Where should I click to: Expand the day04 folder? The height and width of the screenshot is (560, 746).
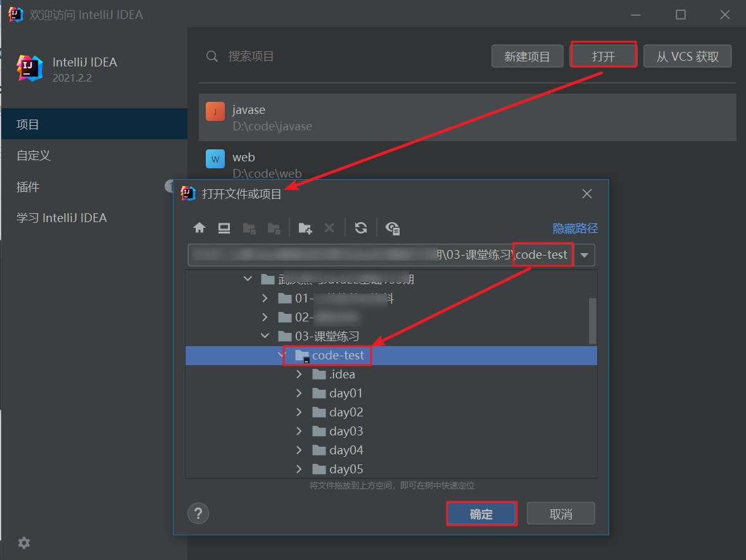point(299,450)
